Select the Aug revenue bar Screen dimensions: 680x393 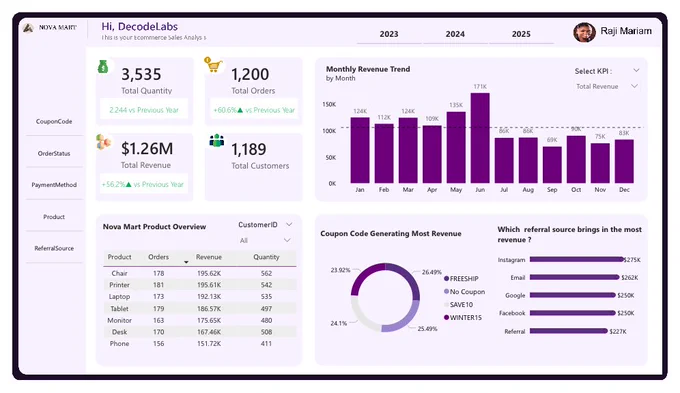[x=528, y=160]
